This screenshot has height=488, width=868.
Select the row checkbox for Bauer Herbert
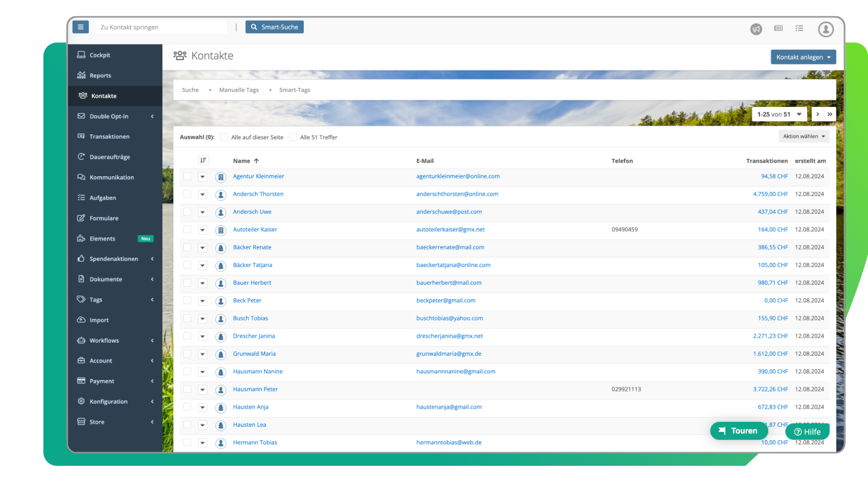187,283
